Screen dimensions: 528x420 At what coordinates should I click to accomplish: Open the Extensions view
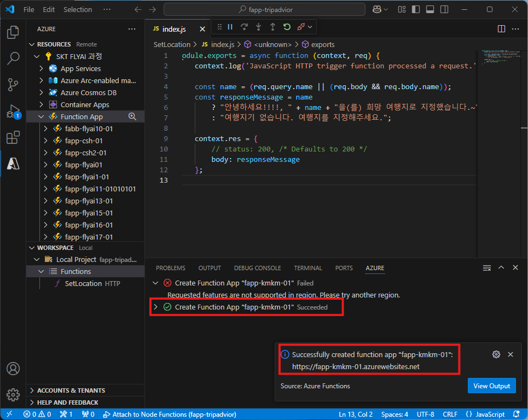coord(13,137)
